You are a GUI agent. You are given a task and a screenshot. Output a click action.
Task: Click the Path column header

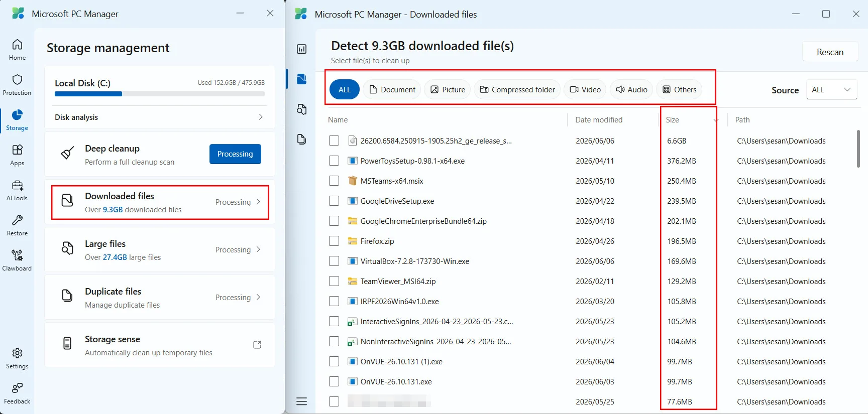(x=742, y=120)
